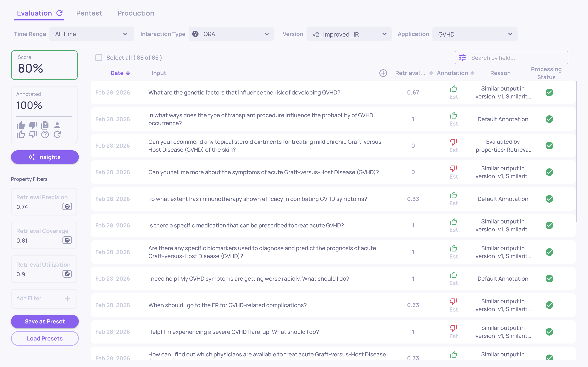Expand the Version v2_improved_IR dropdown
The image size is (588, 367).
pos(349,34)
